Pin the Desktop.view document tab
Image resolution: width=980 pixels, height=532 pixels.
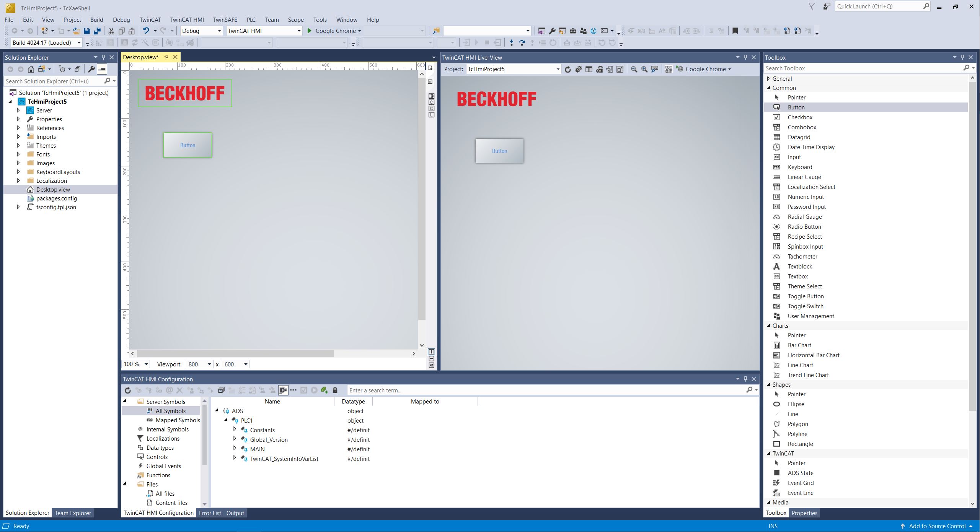(166, 57)
